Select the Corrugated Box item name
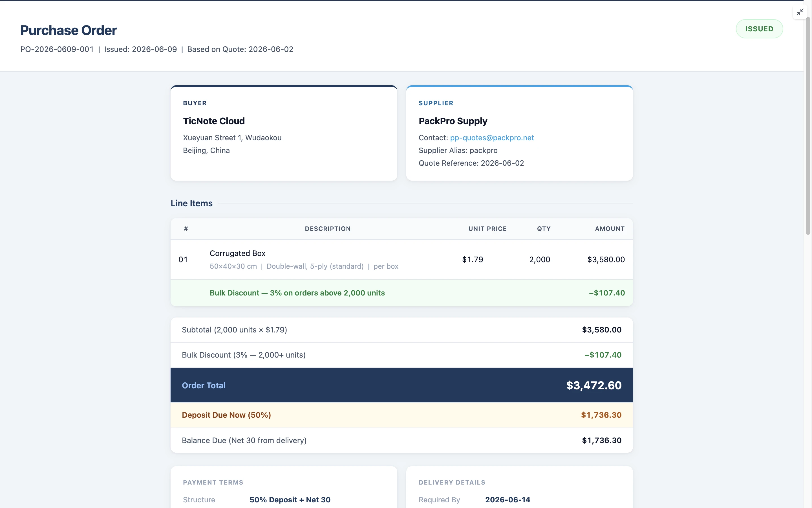This screenshot has height=508, width=812. pyautogui.click(x=238, y=253)
